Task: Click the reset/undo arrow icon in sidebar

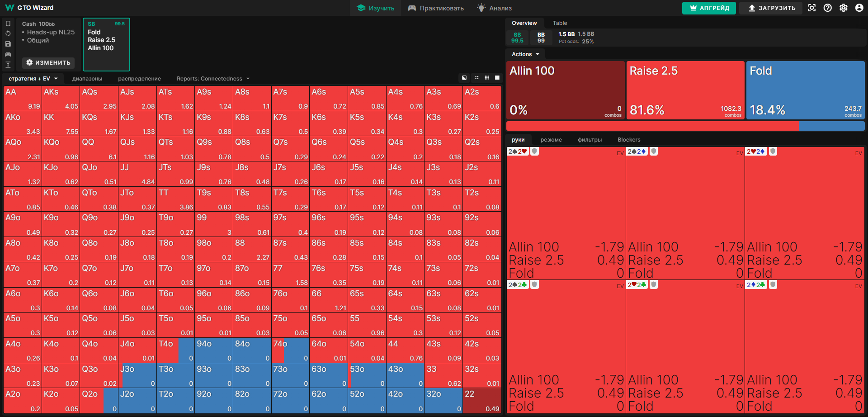Action: [8, 33]
